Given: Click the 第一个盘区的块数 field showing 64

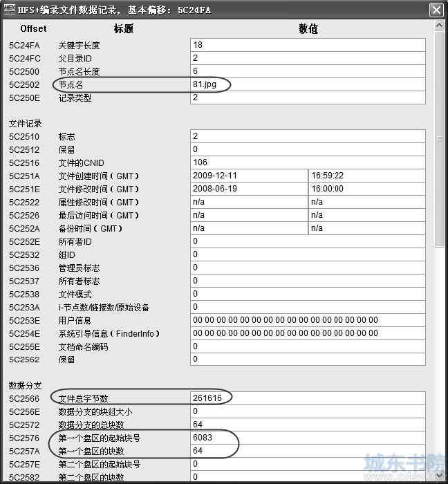Looking at the screenshot, I should (x=308, y=451).
